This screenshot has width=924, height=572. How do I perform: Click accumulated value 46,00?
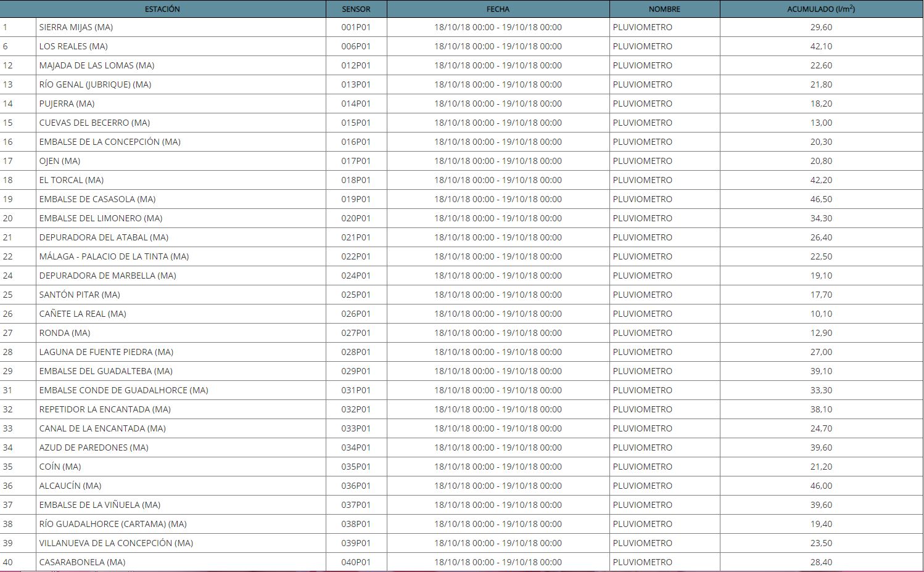click(x=821, y=486)
